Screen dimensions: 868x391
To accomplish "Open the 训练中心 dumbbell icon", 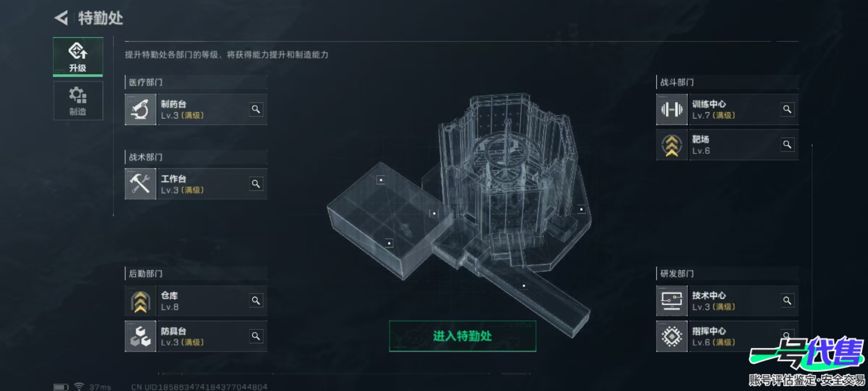I will pos(672,109).
